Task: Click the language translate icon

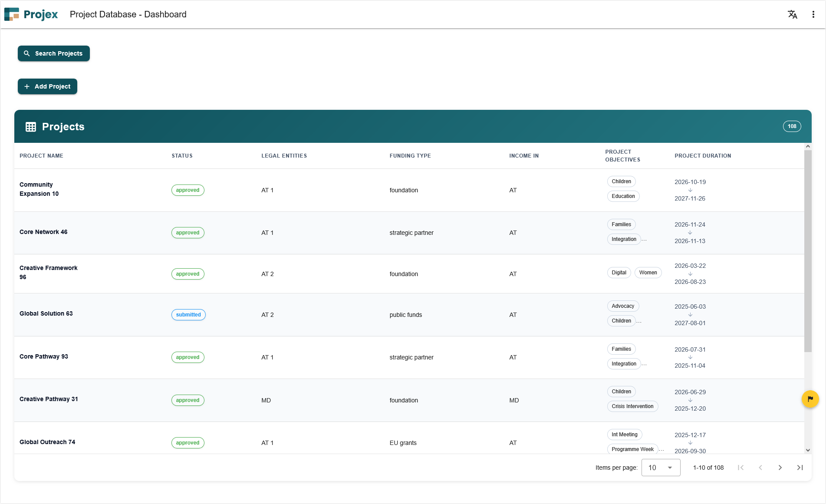Action: coord(792,14)
